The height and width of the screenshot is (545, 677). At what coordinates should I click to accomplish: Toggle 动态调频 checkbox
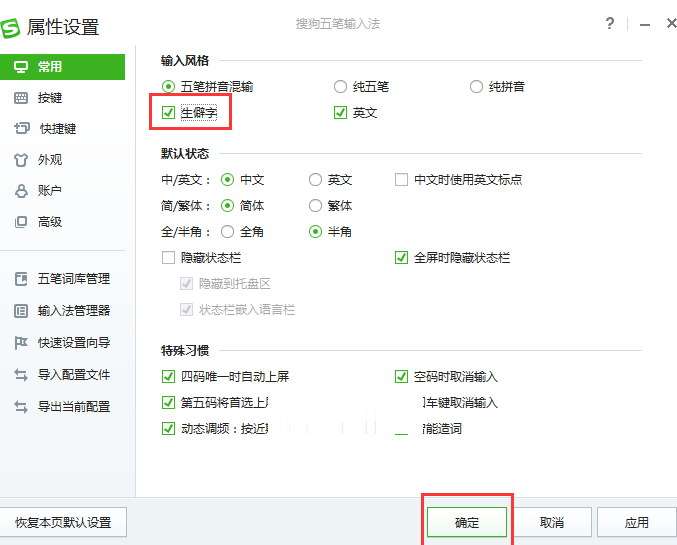tap(168, 428)
